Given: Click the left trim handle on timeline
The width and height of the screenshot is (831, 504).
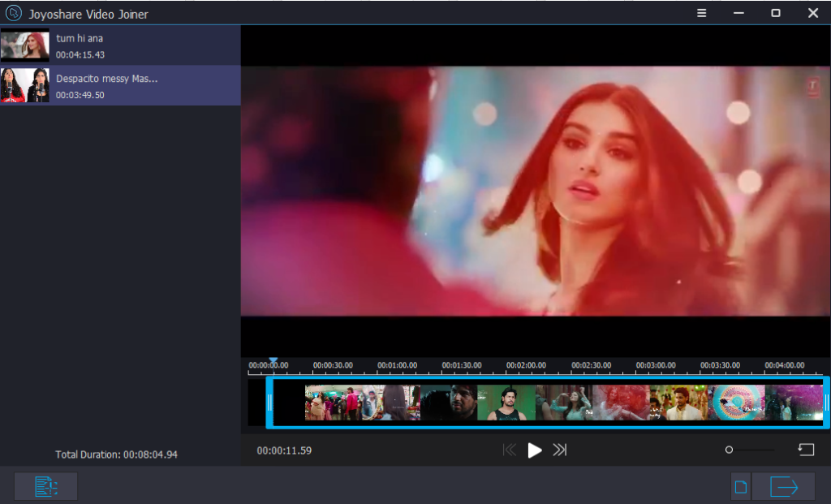Looking at the screenshot, I should (269, 403).
